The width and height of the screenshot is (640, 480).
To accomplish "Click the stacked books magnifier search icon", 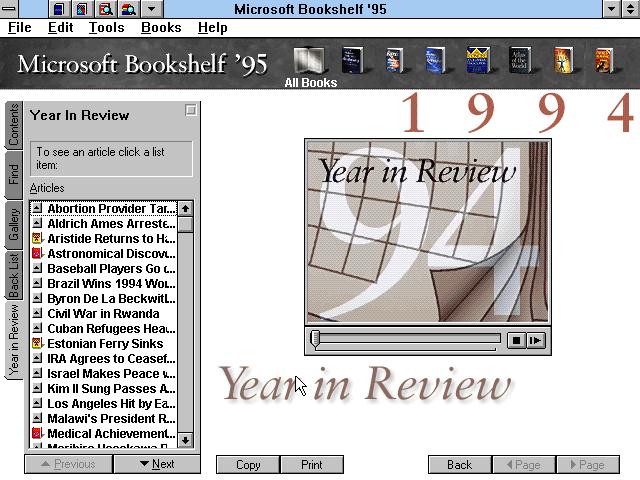I will [x=129, y=9].
